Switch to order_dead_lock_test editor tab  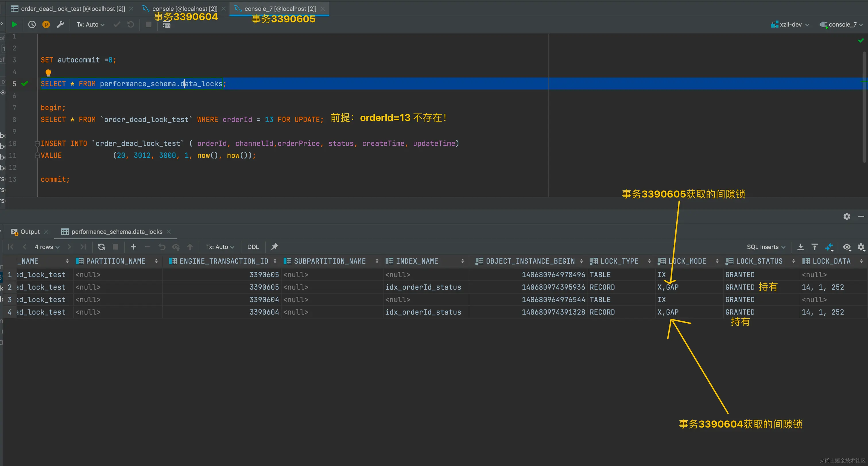coord(73,9)
